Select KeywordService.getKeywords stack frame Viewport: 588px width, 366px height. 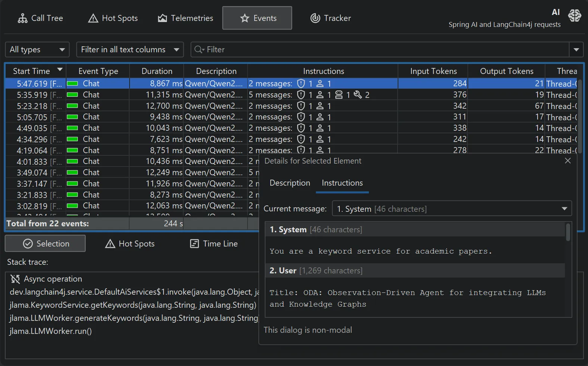pos(133,305)
